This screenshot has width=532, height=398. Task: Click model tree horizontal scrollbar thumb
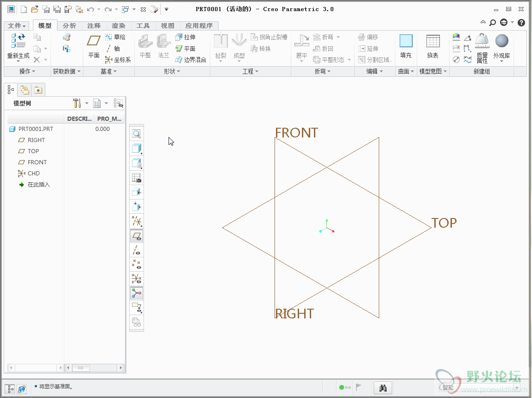pyautogui.click(x=81, y=367)
